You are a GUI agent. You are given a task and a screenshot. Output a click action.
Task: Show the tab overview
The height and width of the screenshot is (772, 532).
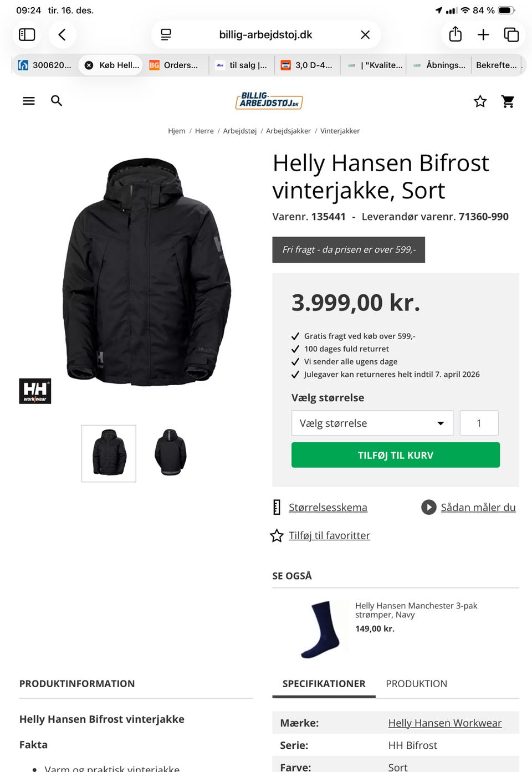point(511,35)
